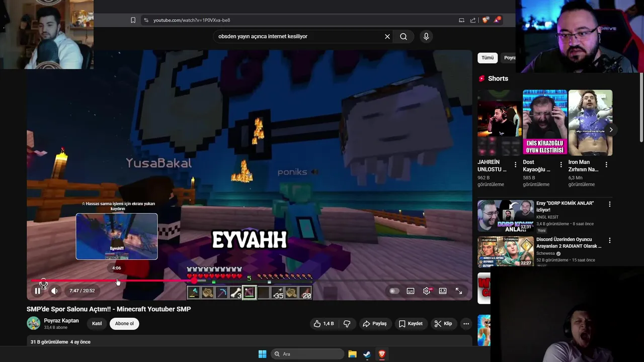644x362 pixels.
Task: Turn on subtitles with the captions icon
Action: tap(411, 291)
